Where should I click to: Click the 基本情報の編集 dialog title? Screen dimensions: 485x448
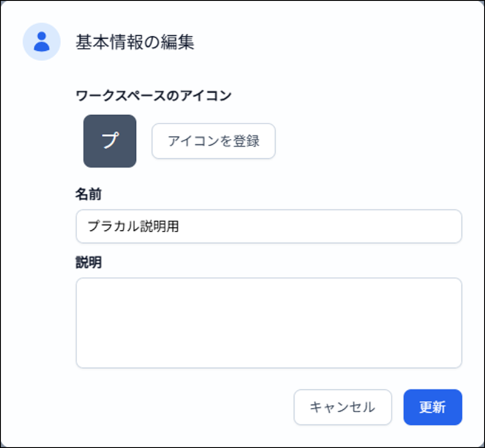tap(135, 42)
